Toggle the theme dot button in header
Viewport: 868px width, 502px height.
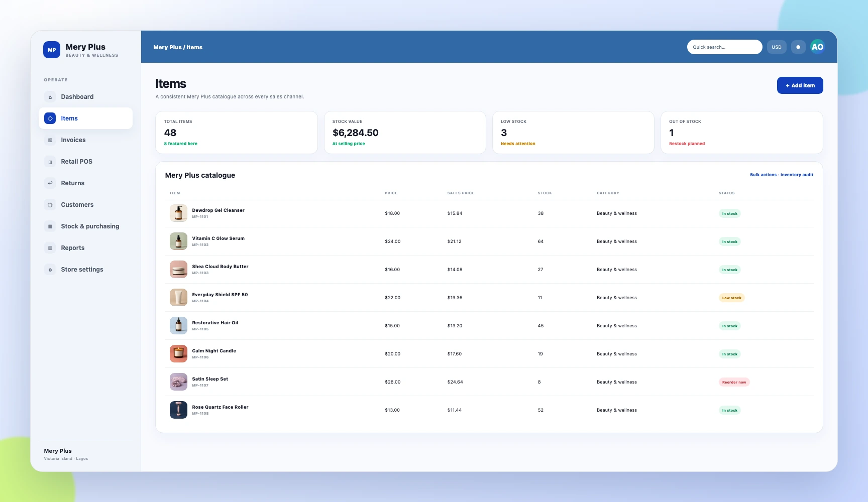click(798, 47)
